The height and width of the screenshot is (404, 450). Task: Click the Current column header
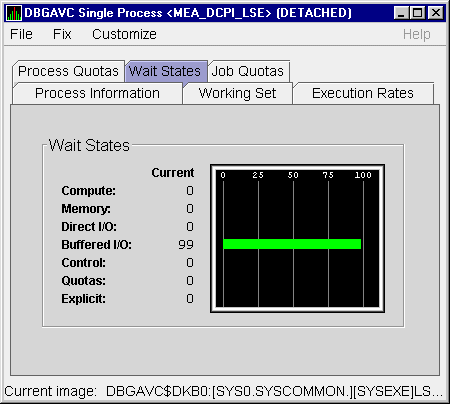coord(173,173)
